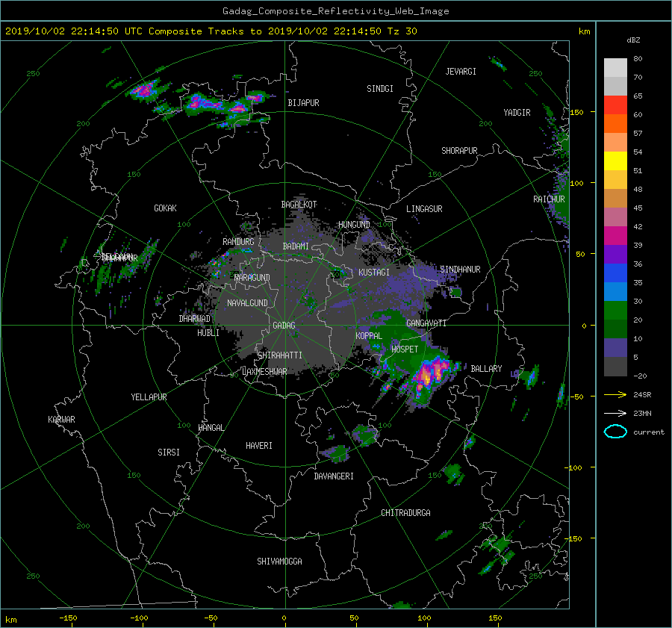
Task: Click the JEVARGI city label
Action: coord(461,72)
